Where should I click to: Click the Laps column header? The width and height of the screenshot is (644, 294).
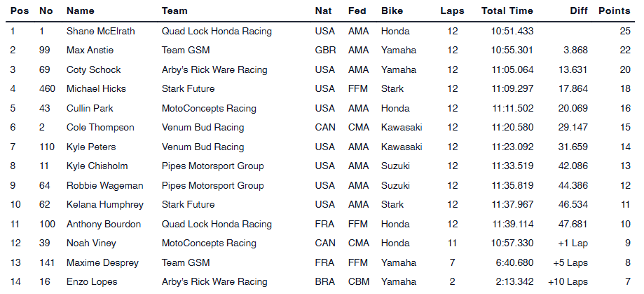click(x=452, y=11)
